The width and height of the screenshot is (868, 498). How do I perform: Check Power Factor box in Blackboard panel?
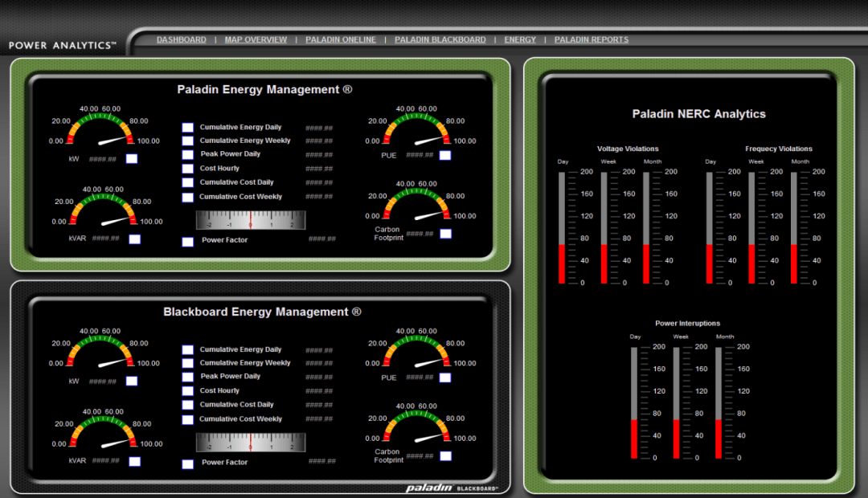point(187,463)
